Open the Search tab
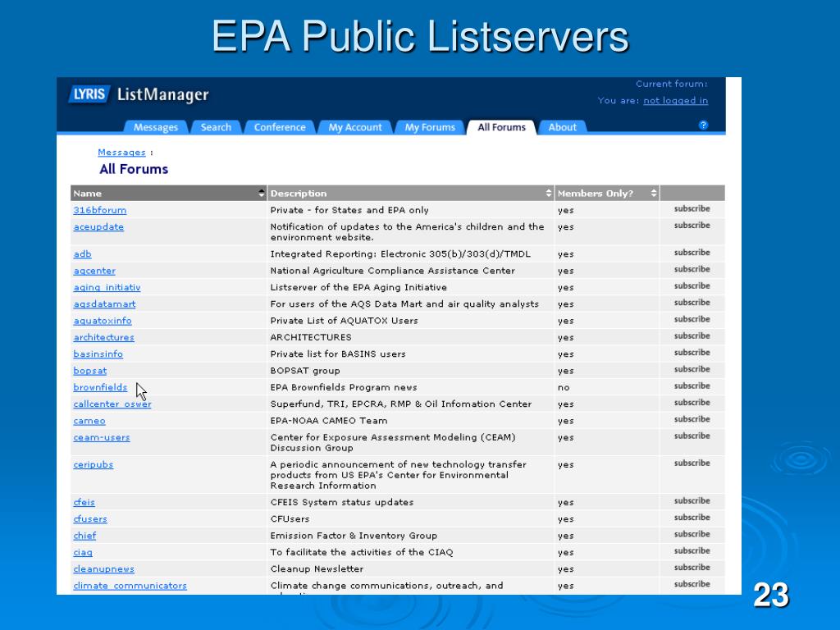Screen dimensions: 840x630 coord(216,127)
